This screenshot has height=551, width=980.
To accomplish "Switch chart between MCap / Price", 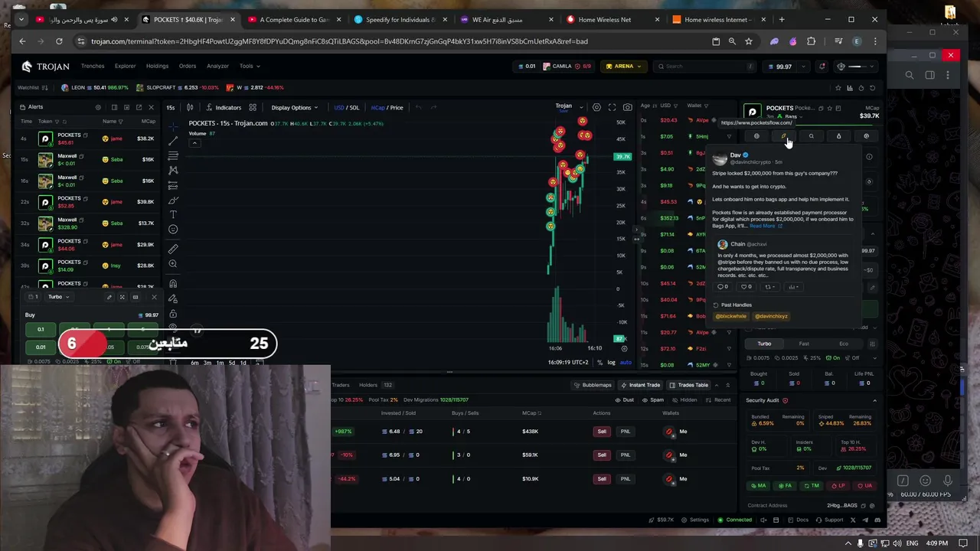I will click(387, 107).
